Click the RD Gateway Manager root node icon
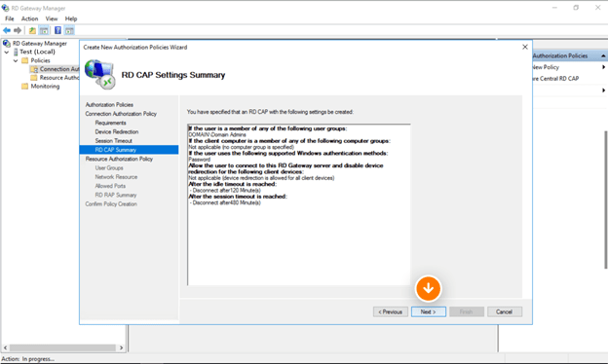 7,44
